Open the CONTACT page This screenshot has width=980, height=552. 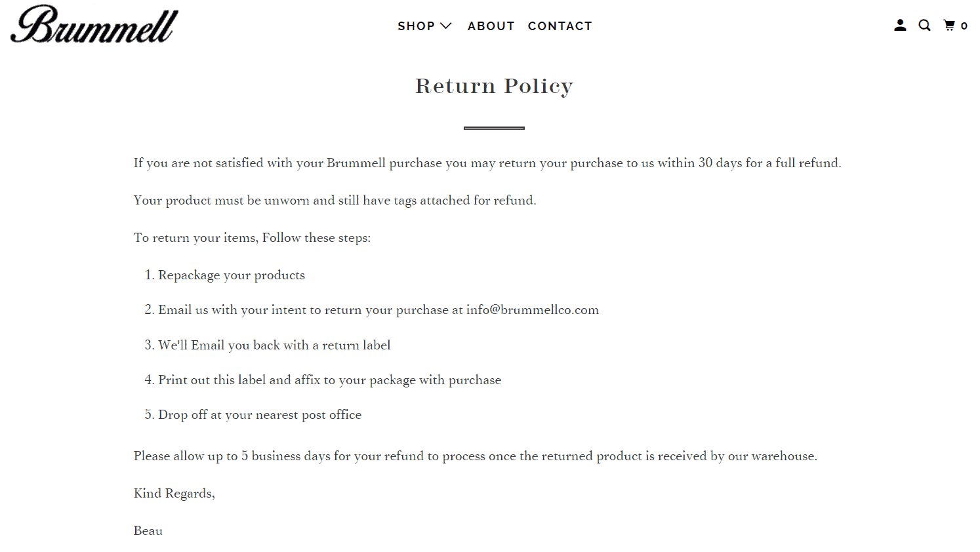pyautogui.click(x=560, y=26)
